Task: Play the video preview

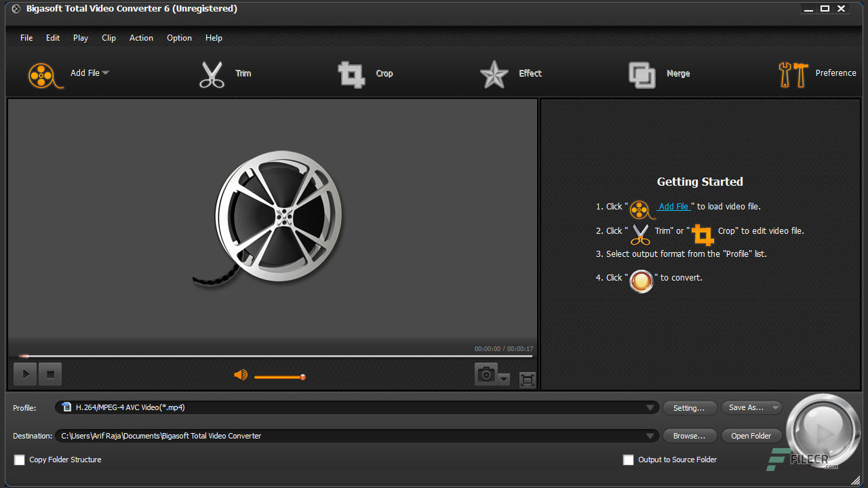Action: click(x=26, y=373)
